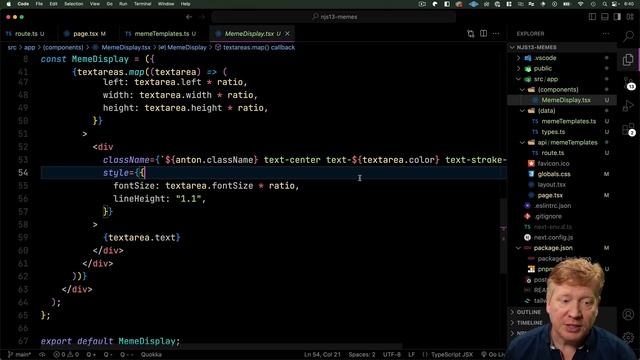640x360 pixels.
Task: Navigate forward with the right arrow
Action: (202, 17)
